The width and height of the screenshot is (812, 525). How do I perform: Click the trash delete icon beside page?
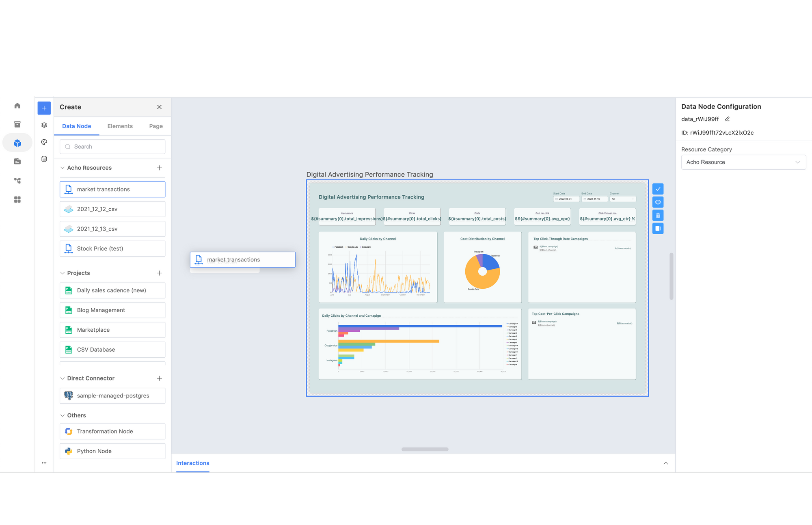(x=658, y=215)
